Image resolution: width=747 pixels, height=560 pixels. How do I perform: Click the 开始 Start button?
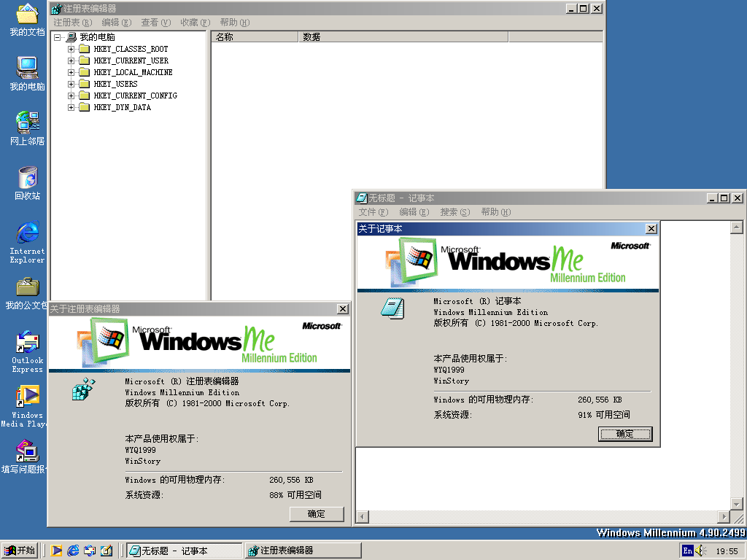tap(20, 551)
